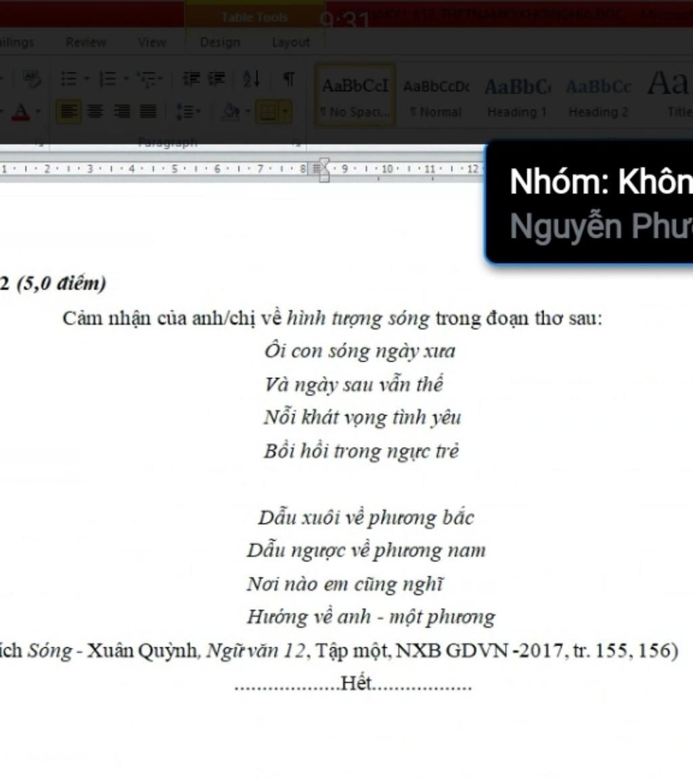693x784 pixels.
Task: Apply the No Spacing style
Action: point(355,95)
